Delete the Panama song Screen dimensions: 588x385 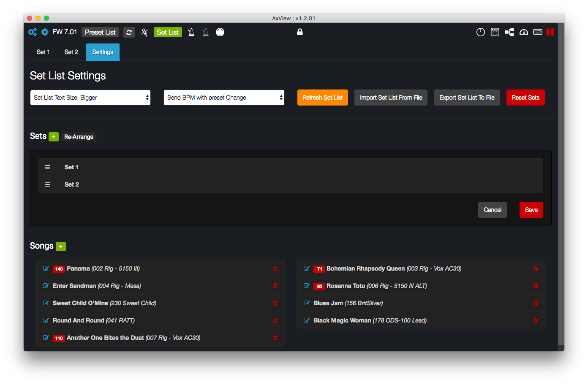[x=275, y=268]
